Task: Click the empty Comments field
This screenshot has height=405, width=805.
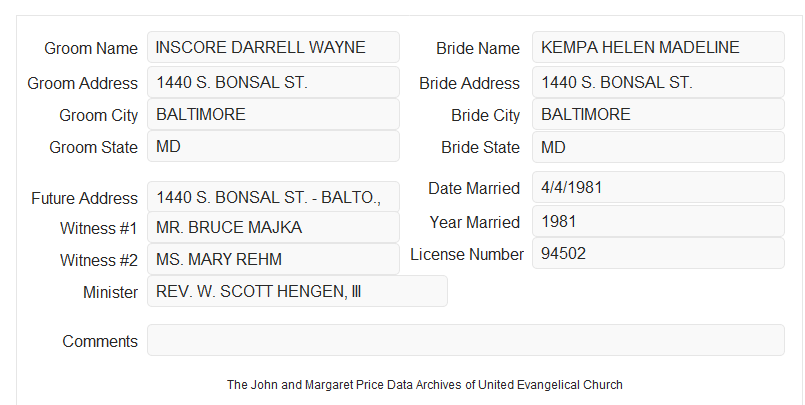Action: pyautogui.click(x=466, y=340)
